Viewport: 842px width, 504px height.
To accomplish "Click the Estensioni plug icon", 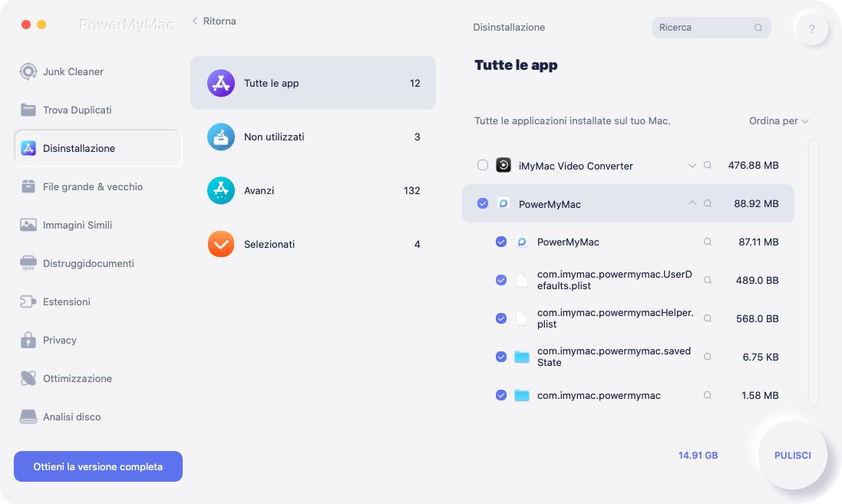I will pyautogui.click(x=28, y=301).
